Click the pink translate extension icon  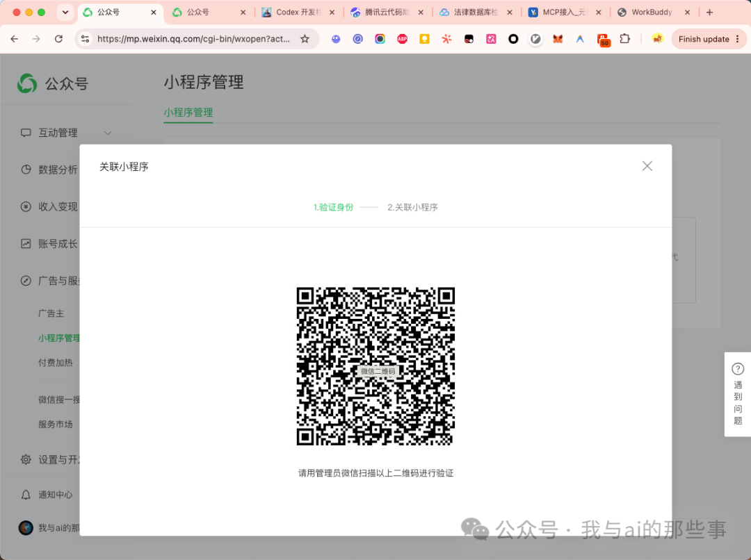point(491,39)
